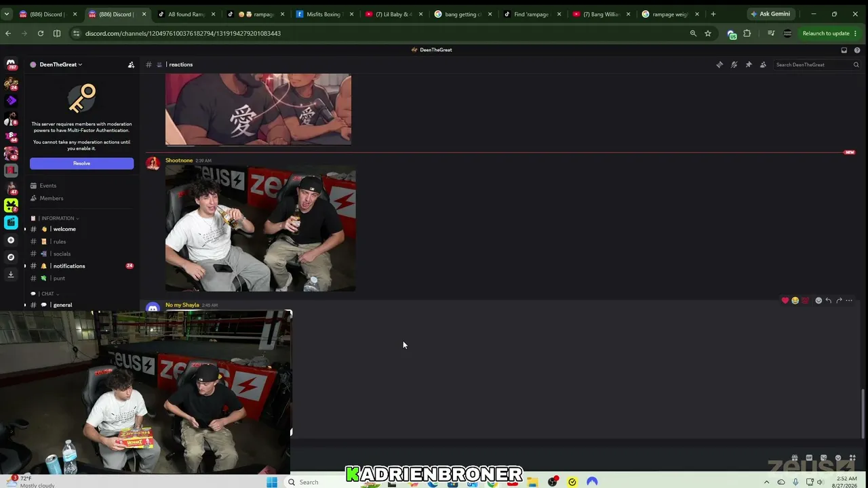Toggle channel notification mute bell icon
The height and width of the screenshot is (488, 868).
coord(734,64)
